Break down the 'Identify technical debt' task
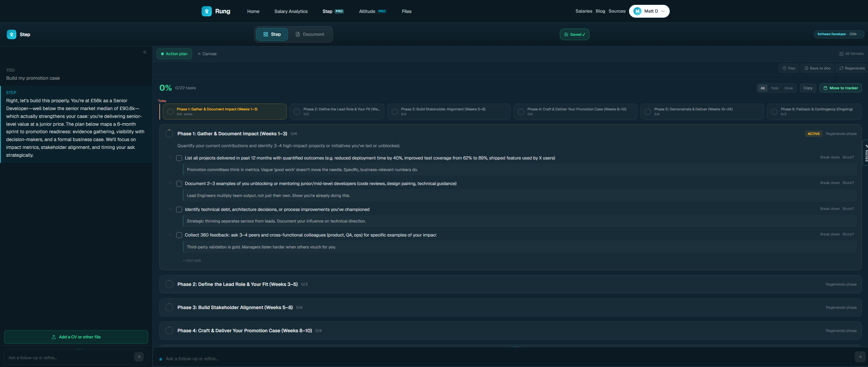 (x=830, y=209)
